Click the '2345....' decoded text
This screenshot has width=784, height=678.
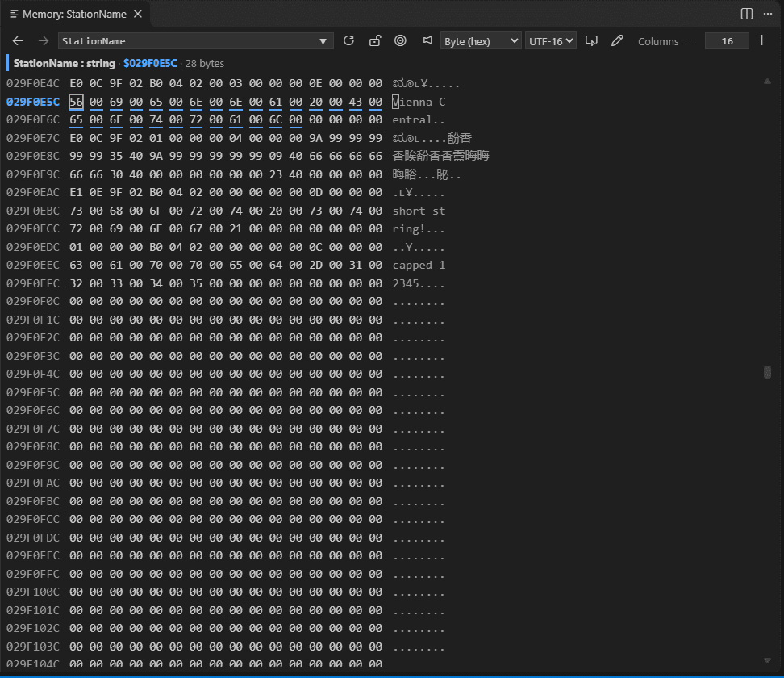(419, 283)
